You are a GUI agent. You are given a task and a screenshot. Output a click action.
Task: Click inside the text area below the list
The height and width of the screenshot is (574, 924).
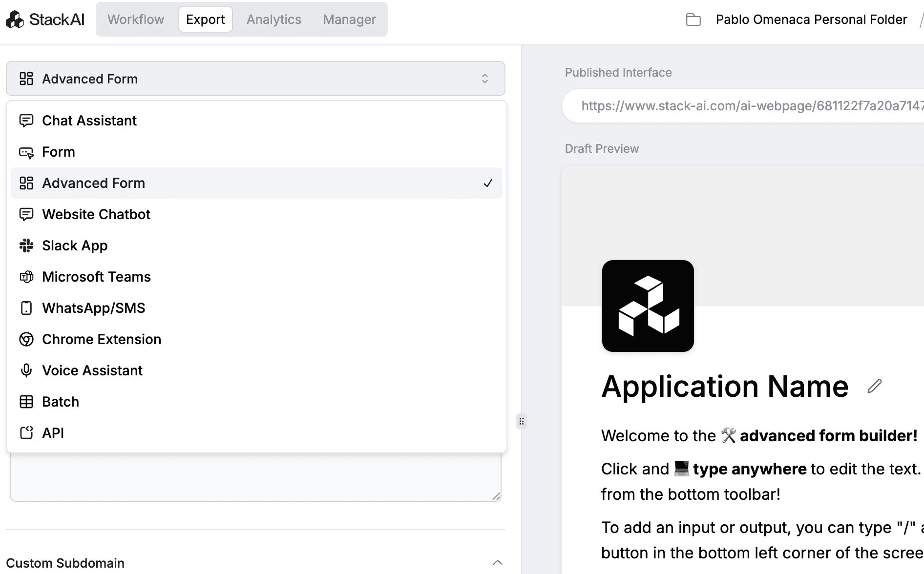click(255, 477)
